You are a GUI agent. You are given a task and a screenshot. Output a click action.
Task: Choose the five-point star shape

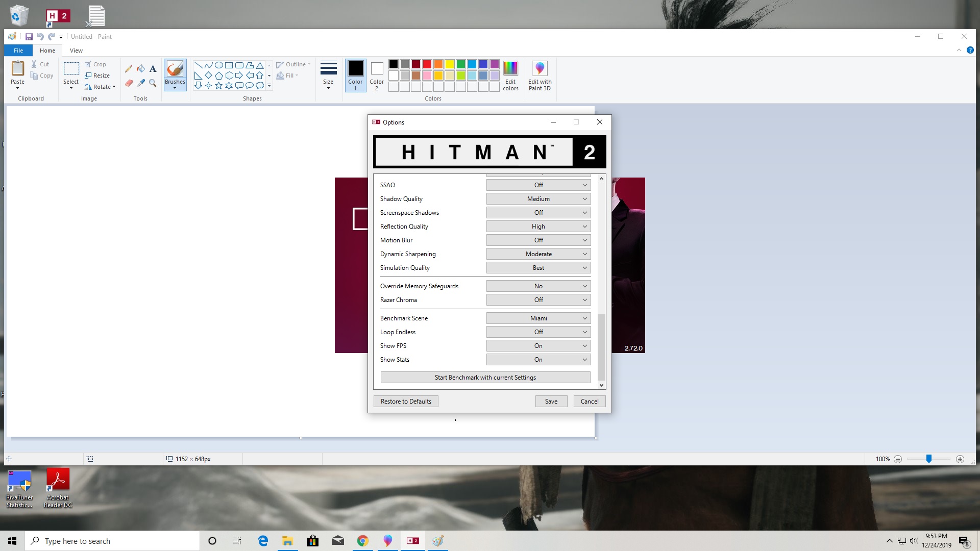218,86
